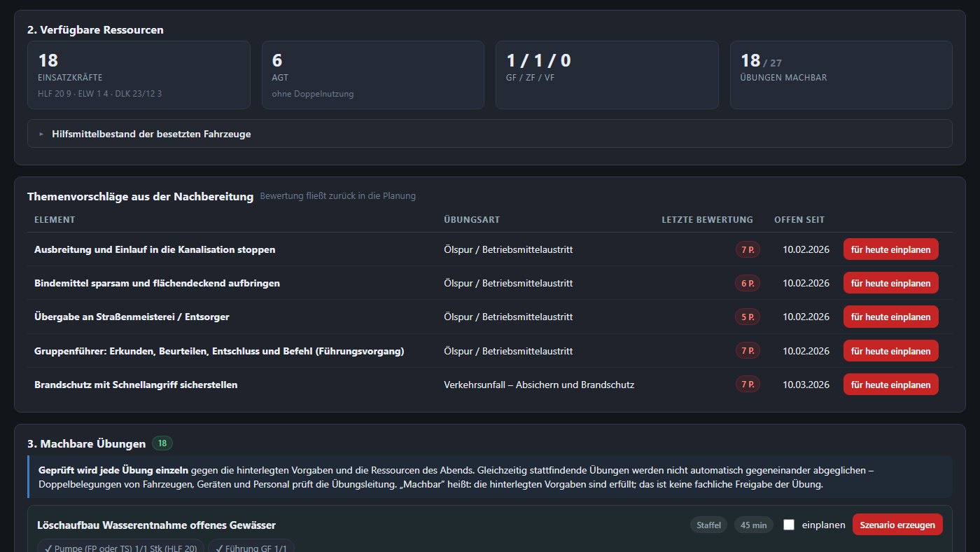Click the OFFEN SEIT column header
The height and width of the screenshot is (552, 980).
799,220
